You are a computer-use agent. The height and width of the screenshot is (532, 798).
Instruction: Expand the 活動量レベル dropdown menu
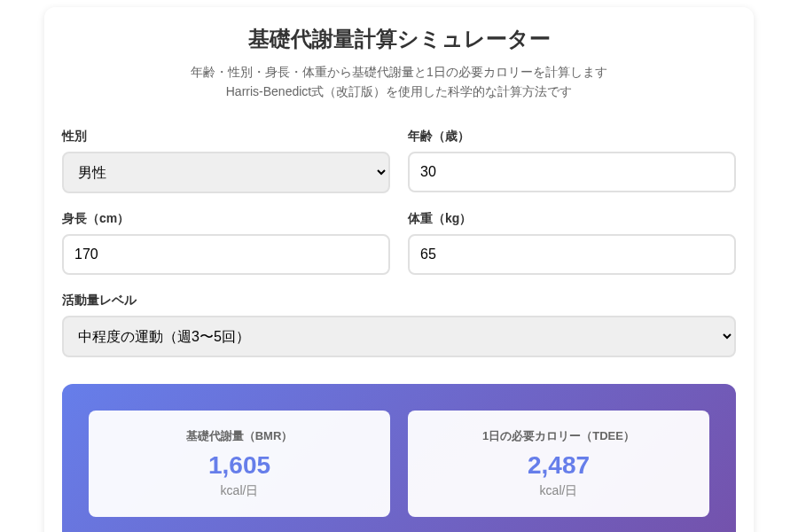point(398,337)
